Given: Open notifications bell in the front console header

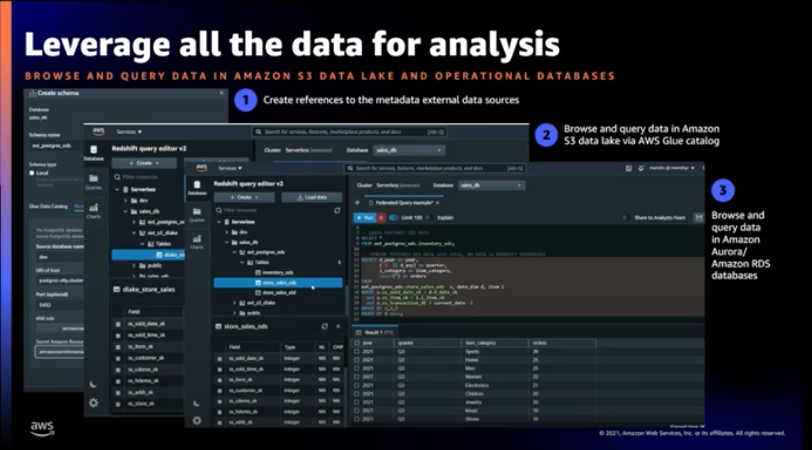Looking at the screenshot, I should coord(641,168).
